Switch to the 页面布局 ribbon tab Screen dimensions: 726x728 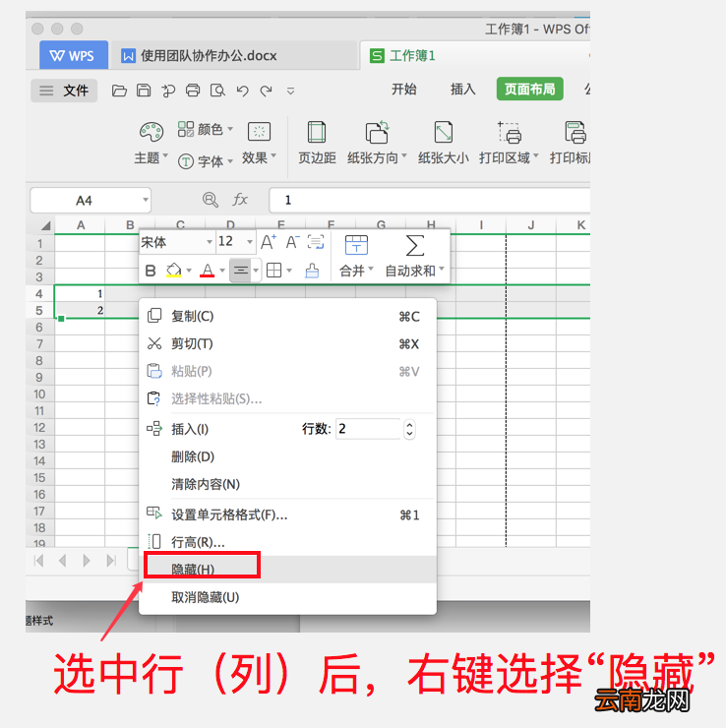(529, 89)
